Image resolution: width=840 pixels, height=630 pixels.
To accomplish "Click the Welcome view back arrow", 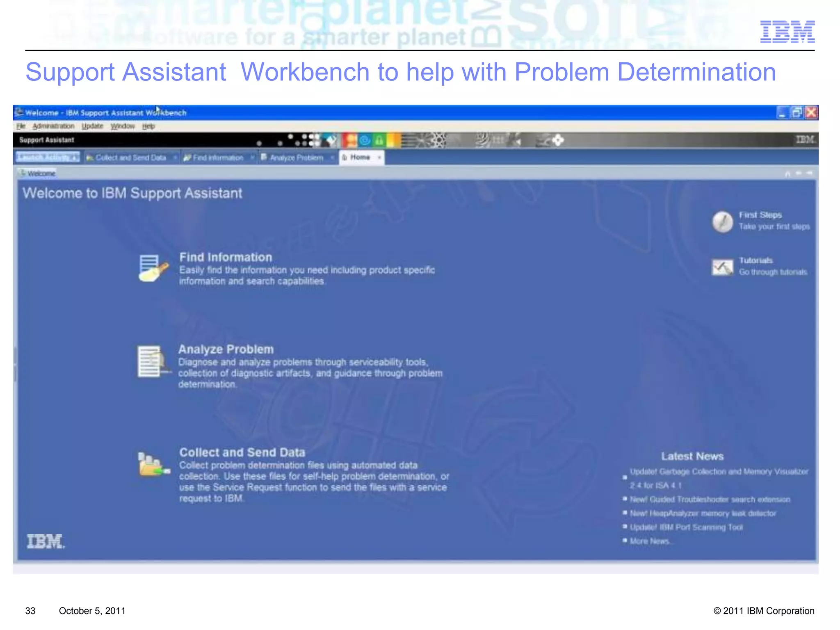I will click(798, 173).
